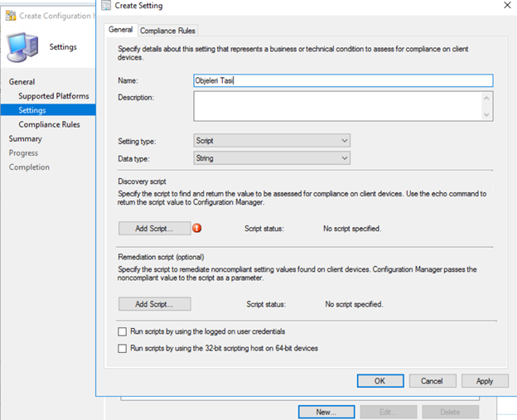Viewport: 517px width, 420px height.
Task: Click Add Script under Discovery script
Action: tap(154, 229)
